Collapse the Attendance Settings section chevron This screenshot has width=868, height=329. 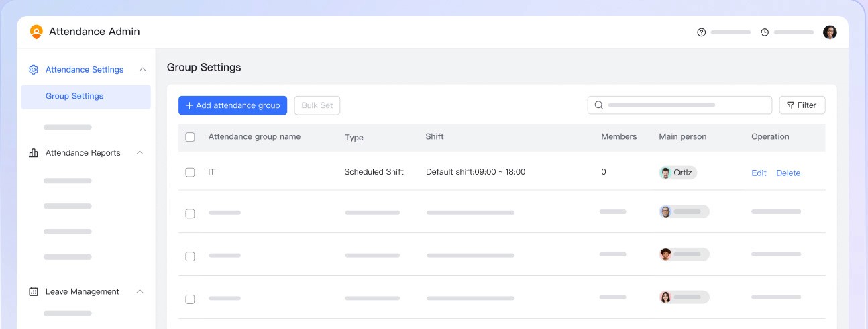(x=142, y=69)
